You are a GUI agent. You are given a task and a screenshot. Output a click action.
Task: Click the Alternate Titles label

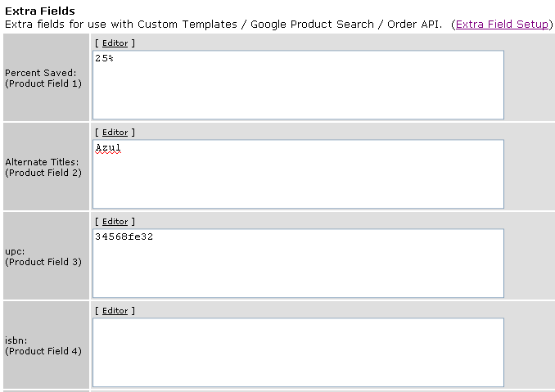click(42, 162)
